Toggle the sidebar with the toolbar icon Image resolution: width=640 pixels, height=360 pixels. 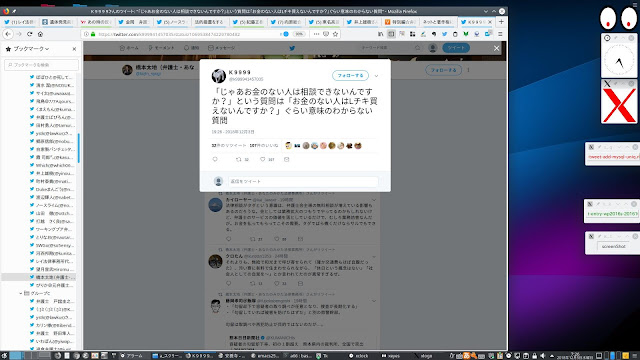[x=391, y=34]
